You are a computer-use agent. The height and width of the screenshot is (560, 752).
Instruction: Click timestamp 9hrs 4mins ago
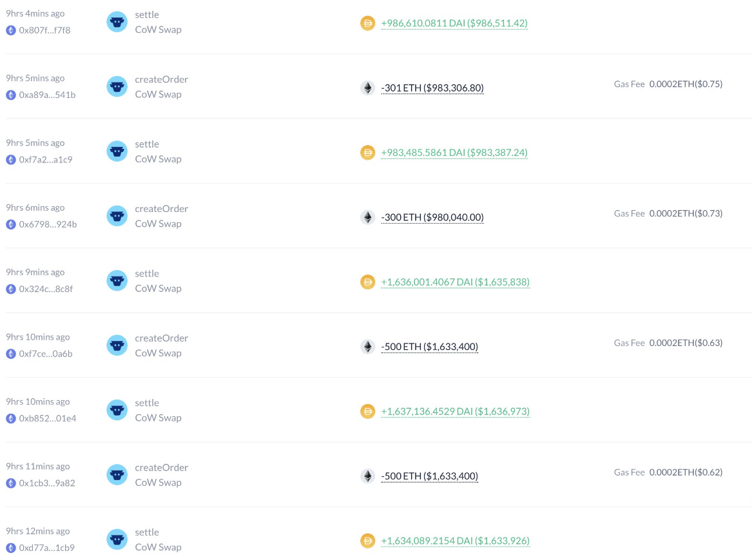tap(35, 14)
